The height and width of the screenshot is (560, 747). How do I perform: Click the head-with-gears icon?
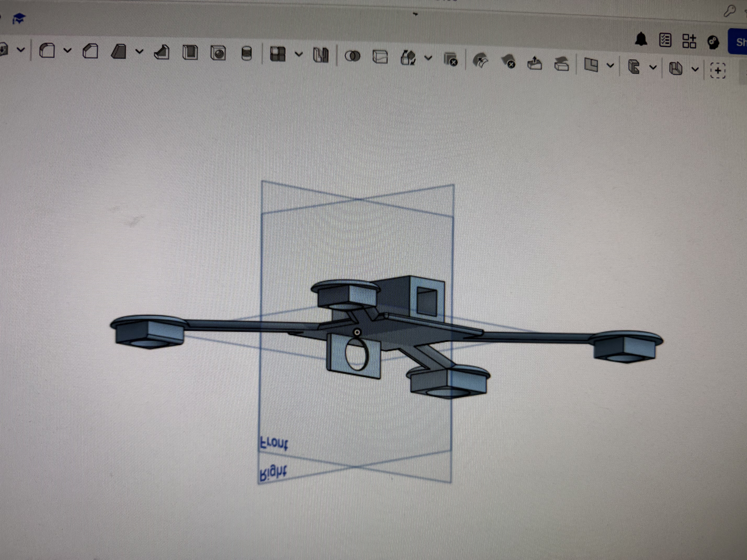(713, 42)
